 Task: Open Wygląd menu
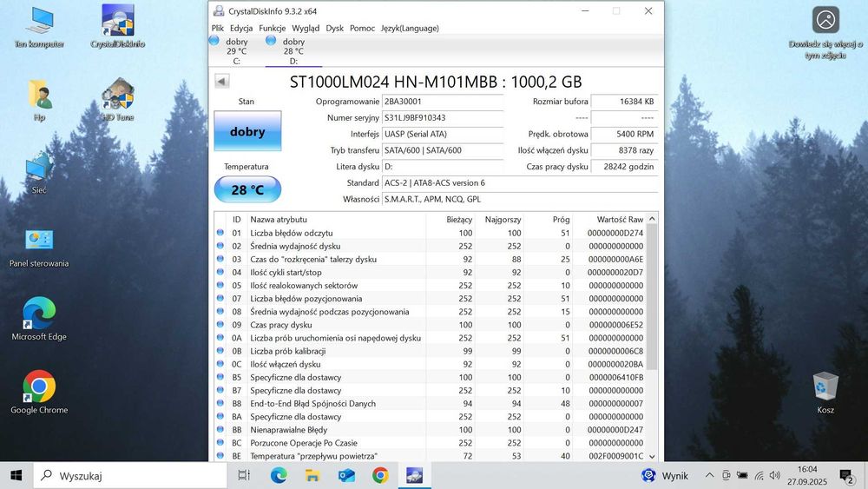pos(306,28)
